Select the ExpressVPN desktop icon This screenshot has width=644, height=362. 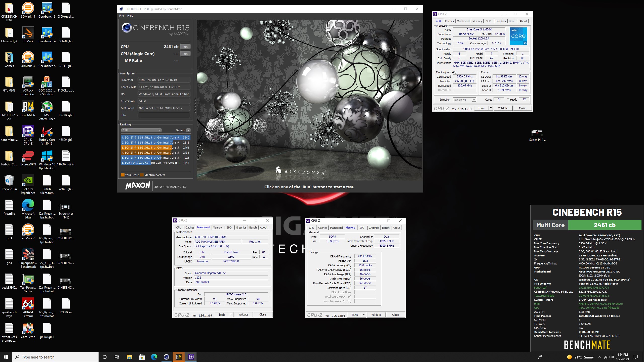coord(28,158)
